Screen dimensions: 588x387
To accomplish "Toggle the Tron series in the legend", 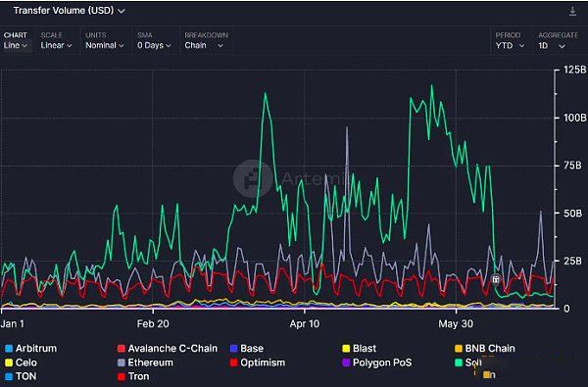I will [x=133, y=376].
